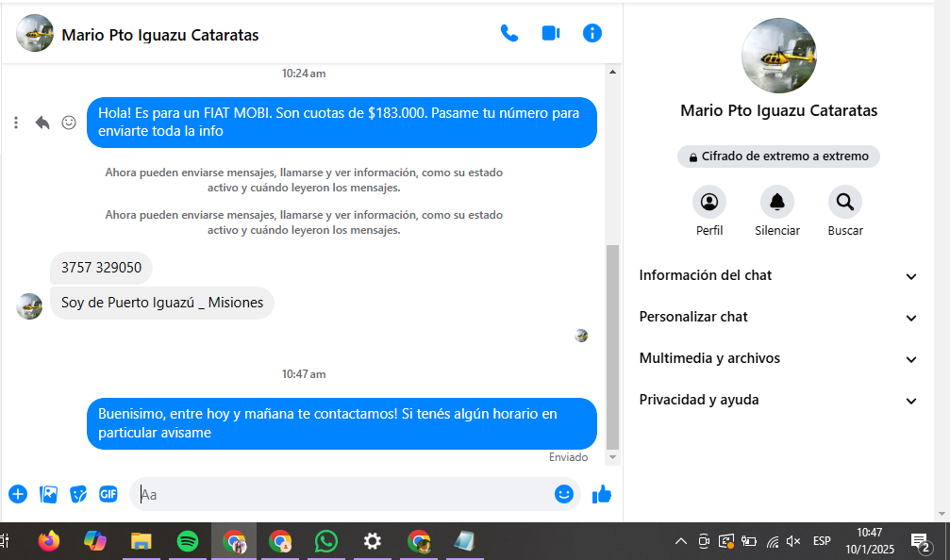Expand the Privacidad y ayuda section
This screenshot has height=560, width=950.
(x=778, y=400)
